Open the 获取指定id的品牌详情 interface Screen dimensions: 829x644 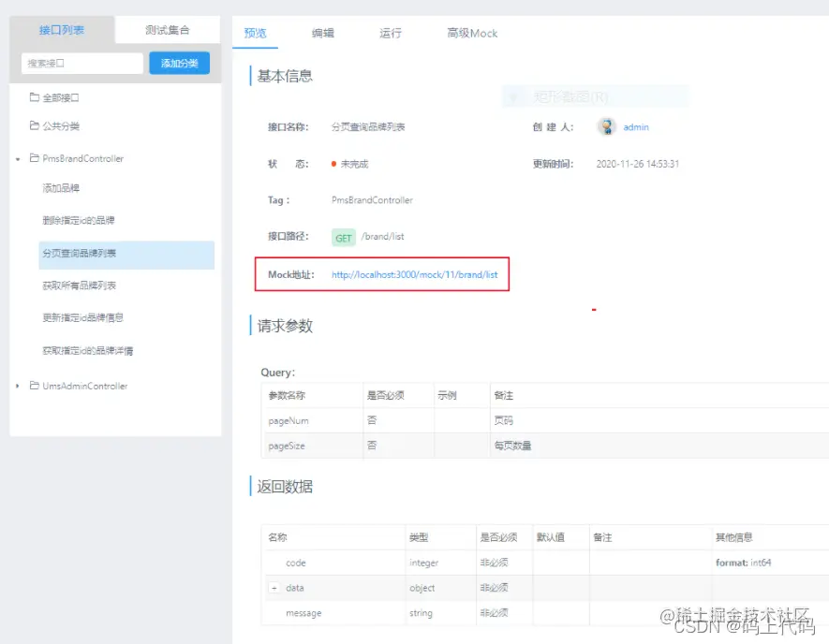[88, 351]
